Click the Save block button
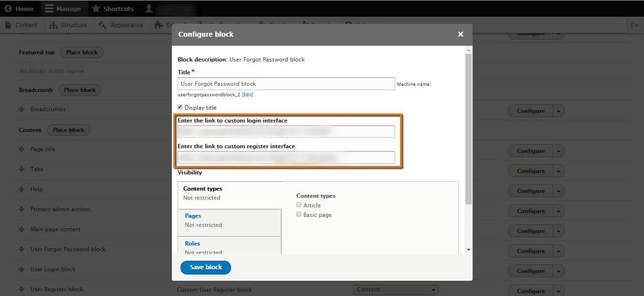 point(206,267)
